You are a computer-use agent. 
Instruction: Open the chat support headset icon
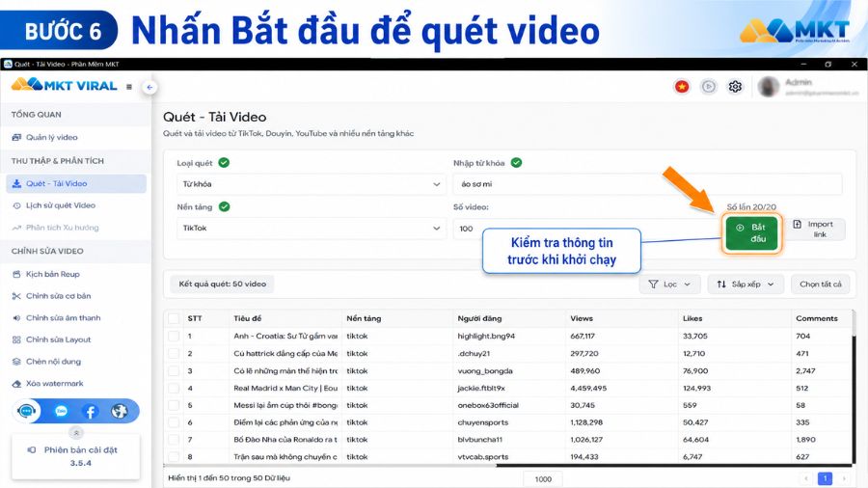pyautogui.click(x=27, y=411)
